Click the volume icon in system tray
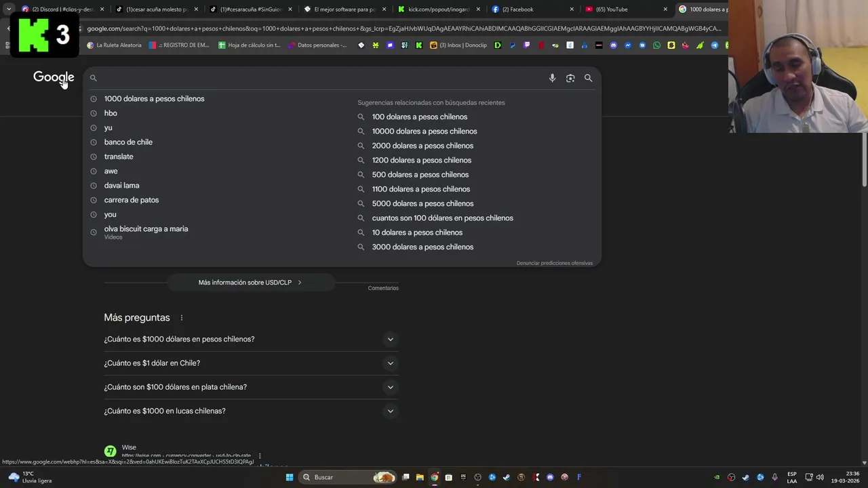 tap(821, 477)
